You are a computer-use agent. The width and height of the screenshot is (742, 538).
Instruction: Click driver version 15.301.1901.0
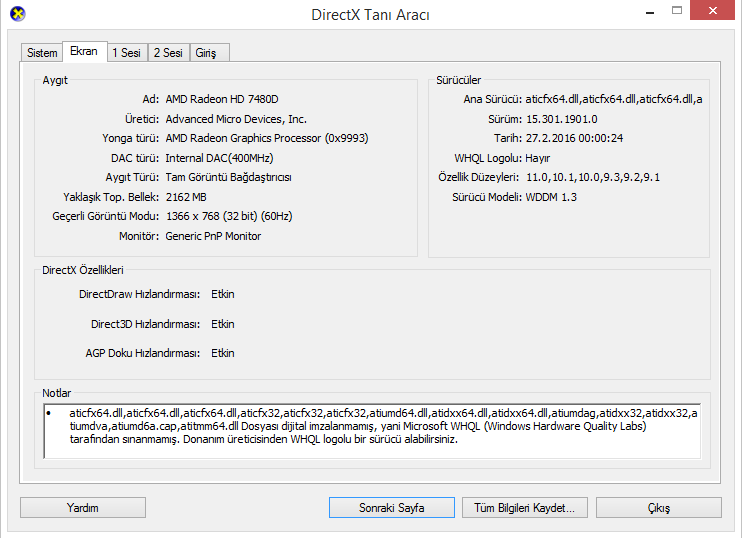click(562, 119)
